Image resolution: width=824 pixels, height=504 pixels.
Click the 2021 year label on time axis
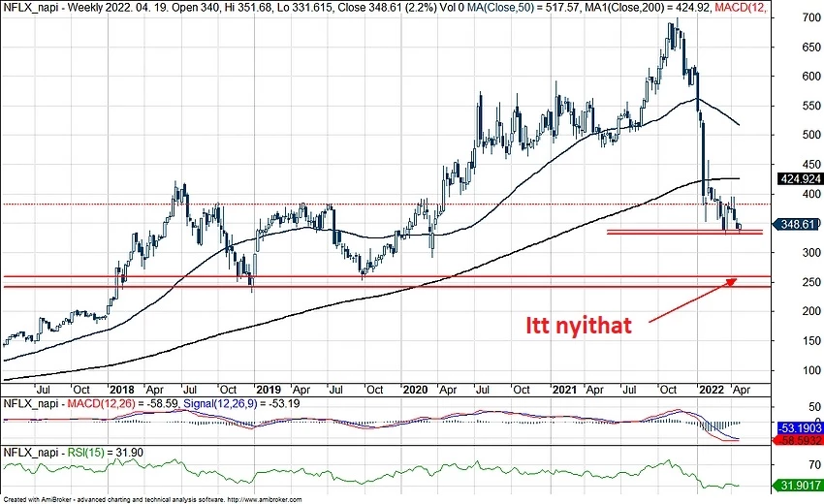point(564,390)
